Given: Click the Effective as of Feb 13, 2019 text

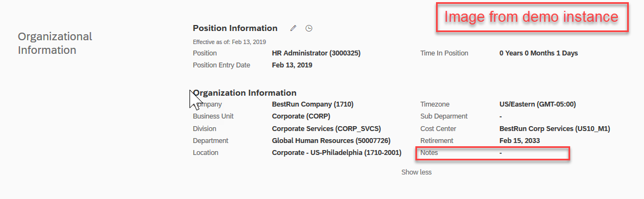Looking at the screenshot, I should click(x=230, y=42).
